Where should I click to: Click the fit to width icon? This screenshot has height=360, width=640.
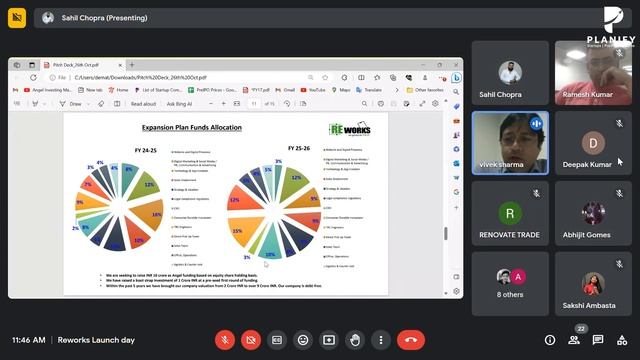click(237, 104)
